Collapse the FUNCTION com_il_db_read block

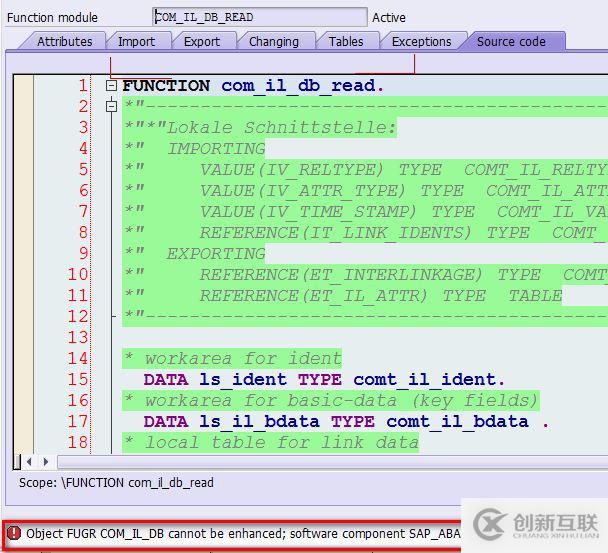[112, 85]
